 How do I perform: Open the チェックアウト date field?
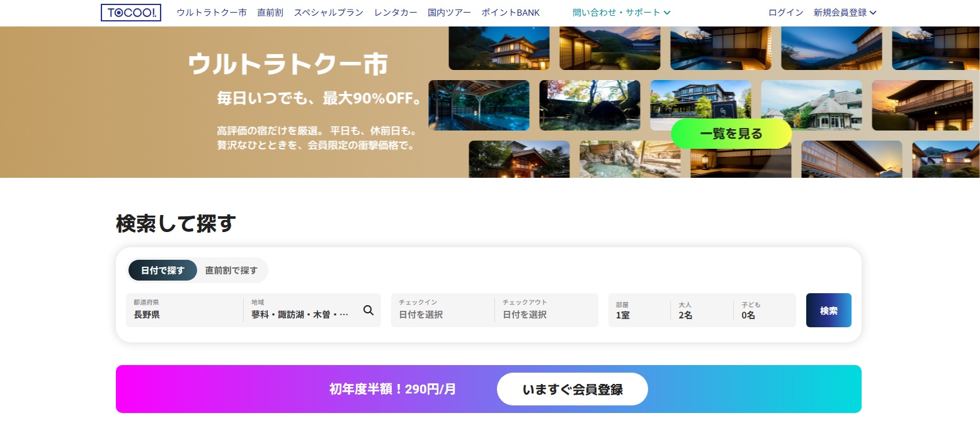point(546,310)
